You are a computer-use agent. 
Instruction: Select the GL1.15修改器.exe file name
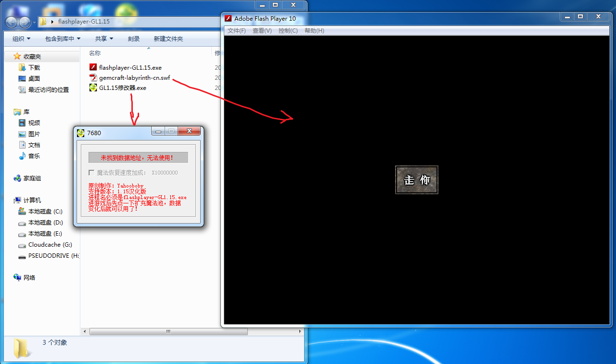coord(123,88)
